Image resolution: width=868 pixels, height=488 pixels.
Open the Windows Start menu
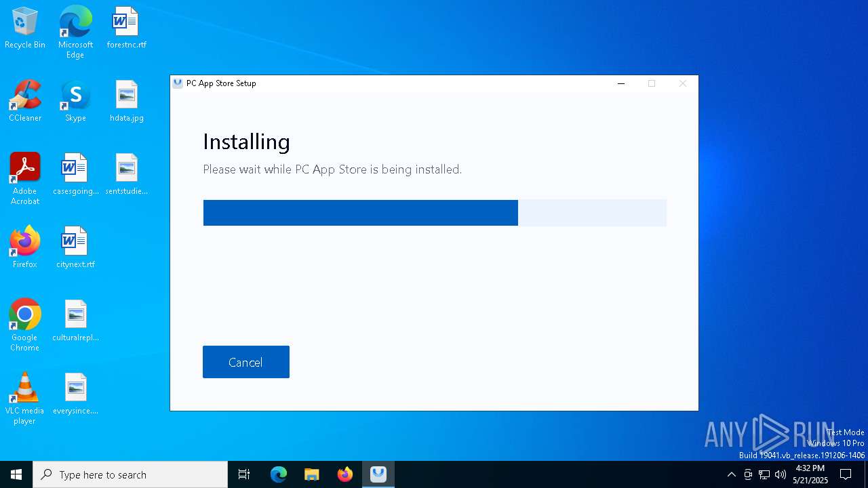[16, 474]
